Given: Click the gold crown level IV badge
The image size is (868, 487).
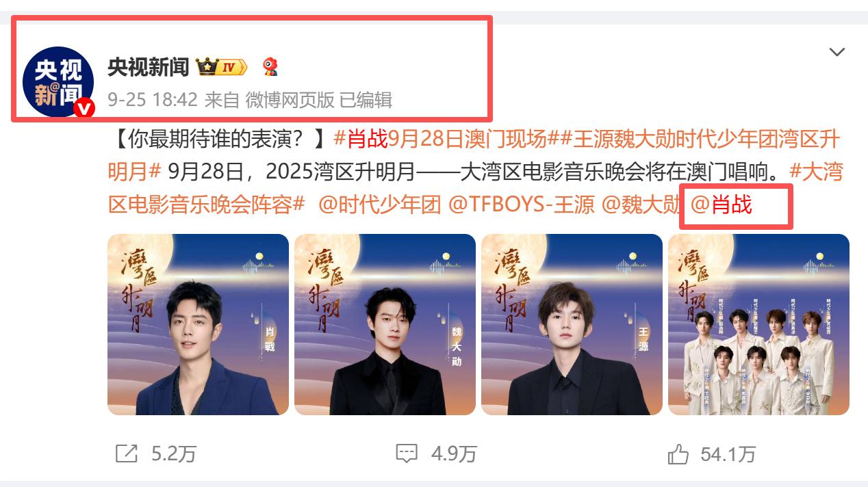Looking at the screenshot, I should click(221, 67).
